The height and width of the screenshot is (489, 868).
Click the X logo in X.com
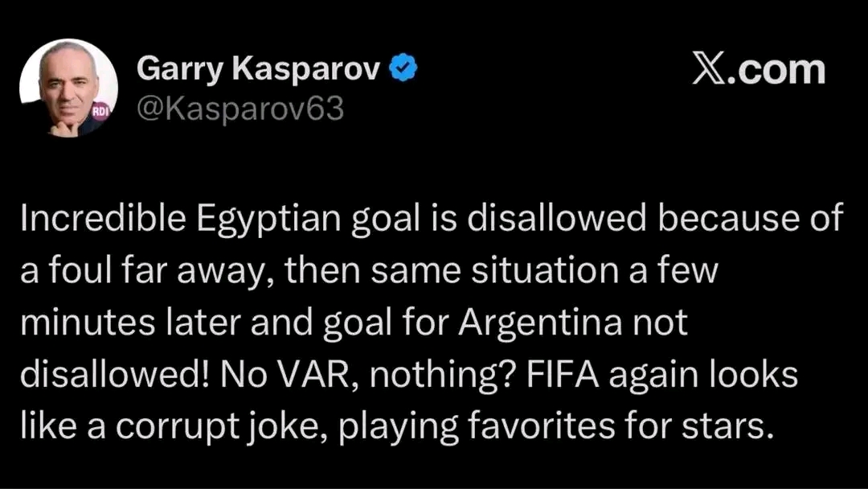[x=709, y=70]
